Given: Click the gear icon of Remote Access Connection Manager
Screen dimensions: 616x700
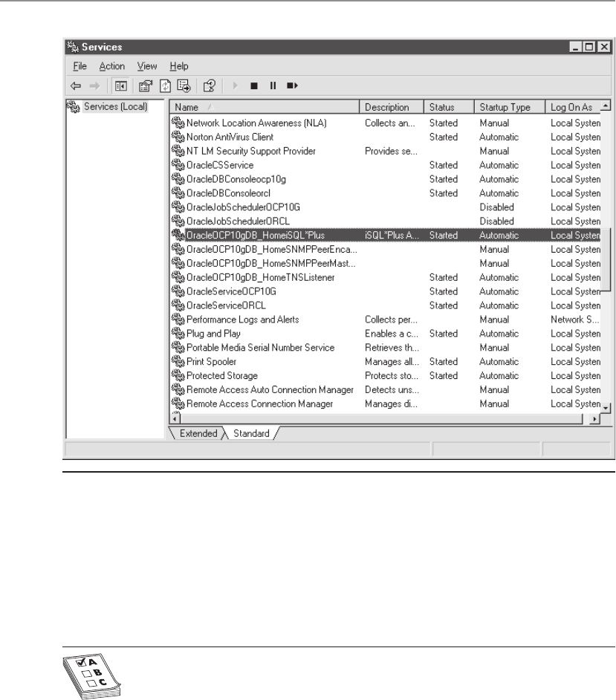Looking at the screenshot, I should (x=178, y=404).
